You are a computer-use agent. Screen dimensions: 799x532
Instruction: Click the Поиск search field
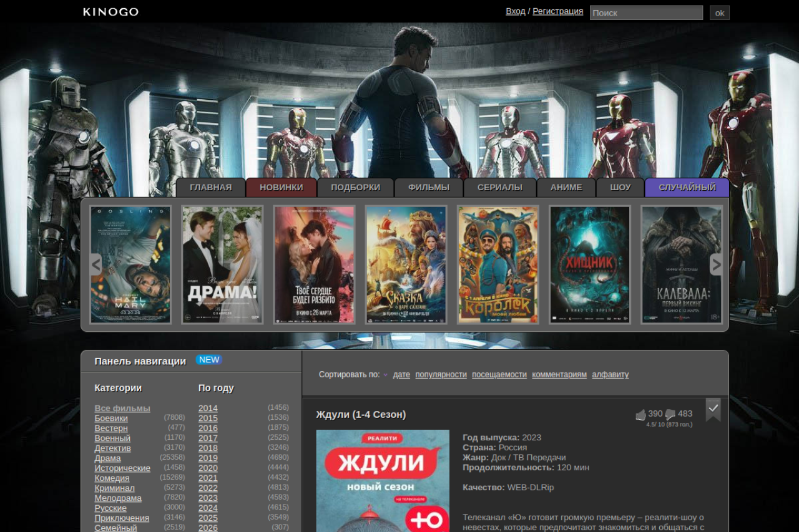coord(646,12)
